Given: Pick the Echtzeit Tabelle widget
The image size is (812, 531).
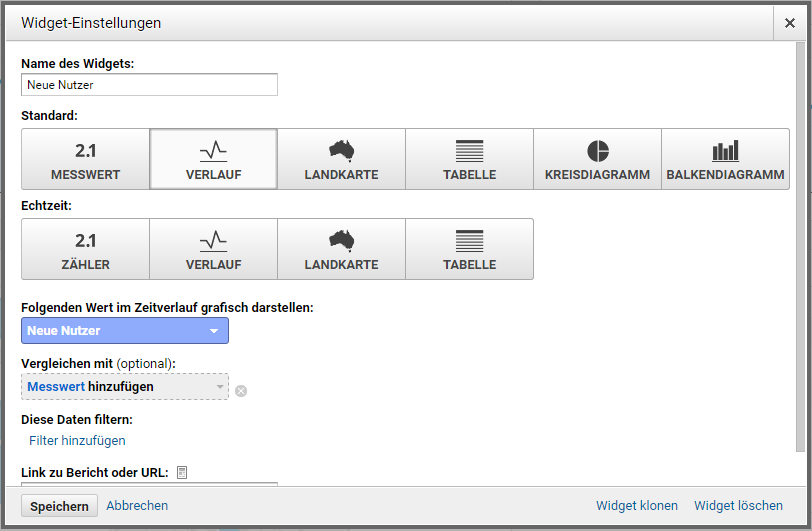Looking at the screenshot, I should (x=469, y=249).
